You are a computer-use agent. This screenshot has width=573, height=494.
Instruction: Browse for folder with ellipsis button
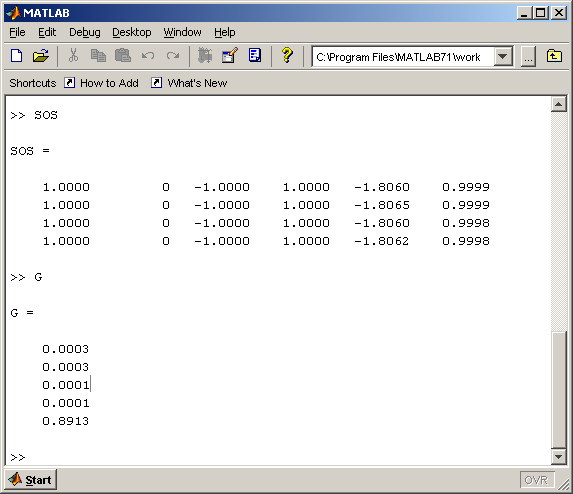click(528, 57)
